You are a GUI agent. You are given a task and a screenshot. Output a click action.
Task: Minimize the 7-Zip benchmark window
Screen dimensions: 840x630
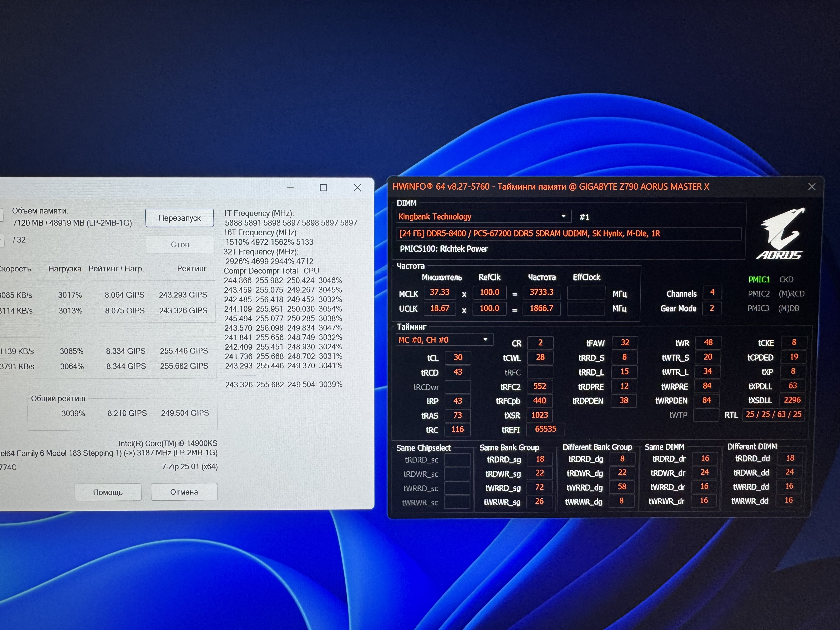tap(290, 187)
